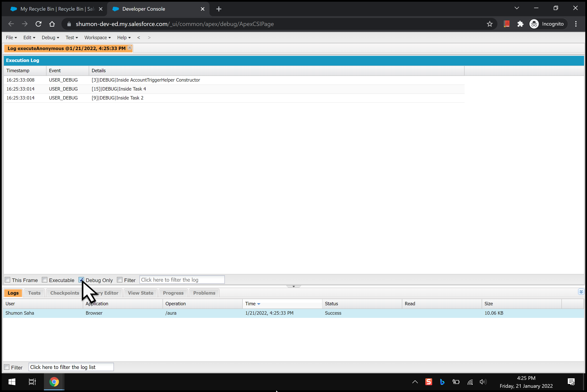Screen dimensions: 587x392
Task: Go to previous console tab with < arrow
Action: click(139, 37)
